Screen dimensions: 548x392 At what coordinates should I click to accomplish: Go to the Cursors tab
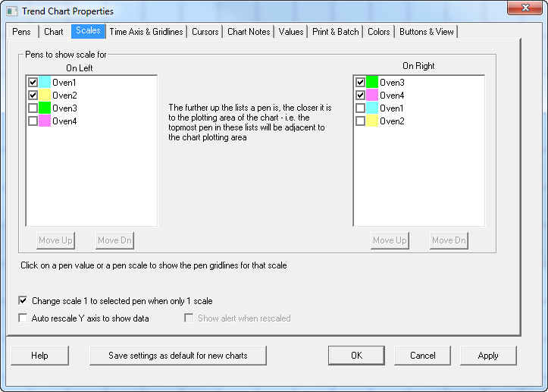(205, 32)
